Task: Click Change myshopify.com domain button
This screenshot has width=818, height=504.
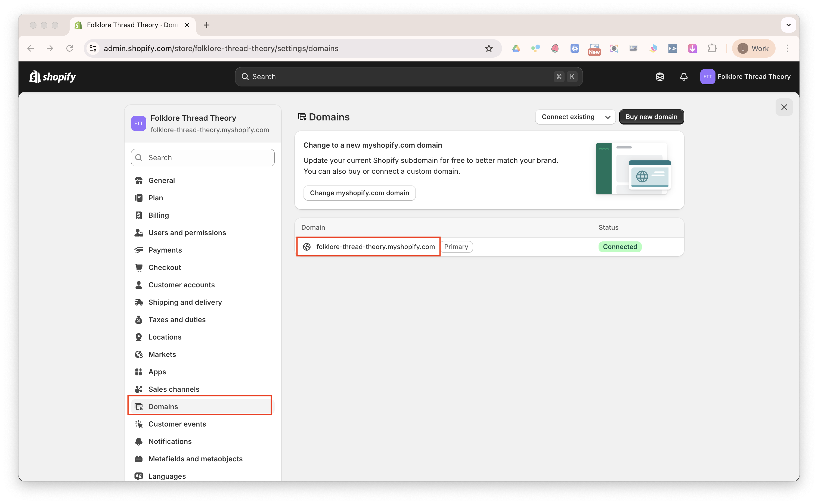Action: [x=359, y=193]
